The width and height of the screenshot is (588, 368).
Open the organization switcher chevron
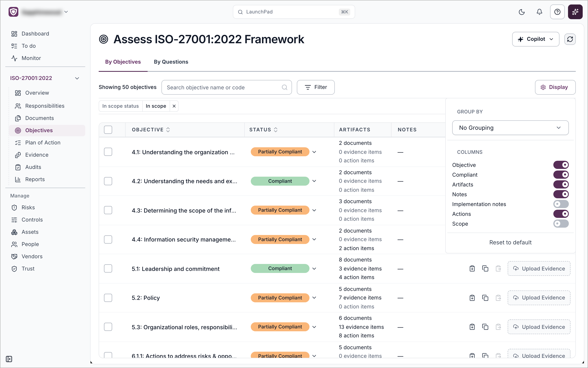pyautogui.click(x=66, y=12)
